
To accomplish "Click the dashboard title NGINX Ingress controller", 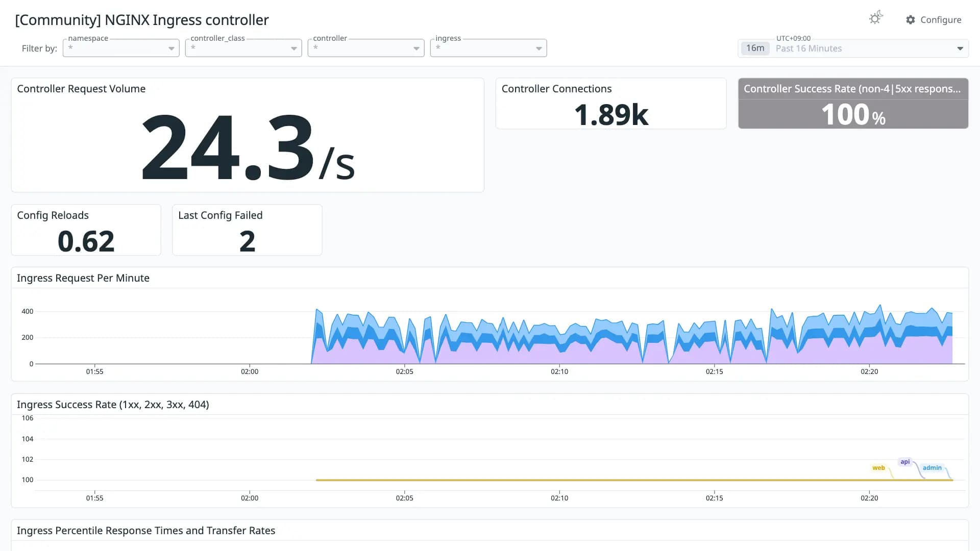I will tap(142, 20).
